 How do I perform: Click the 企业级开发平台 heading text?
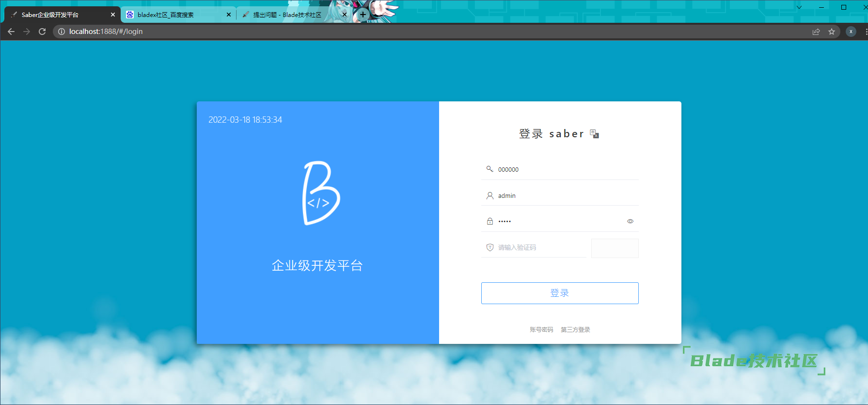pos(317,266)
